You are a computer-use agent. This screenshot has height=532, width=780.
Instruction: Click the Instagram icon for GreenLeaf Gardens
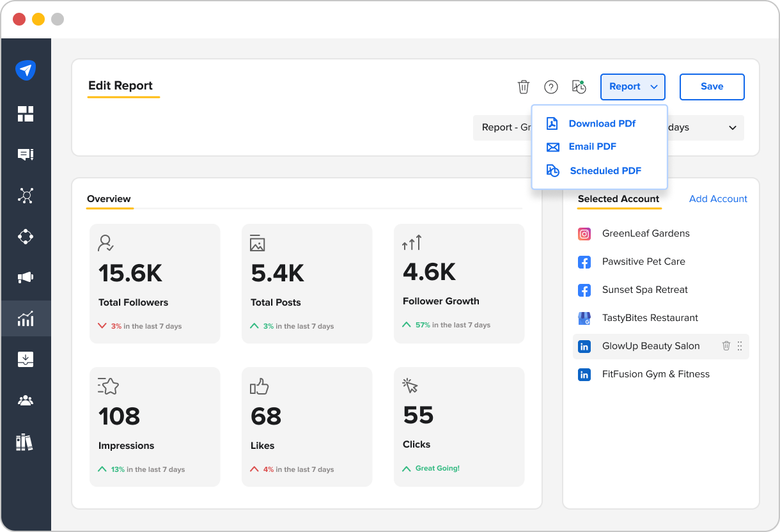pos(584,234)
